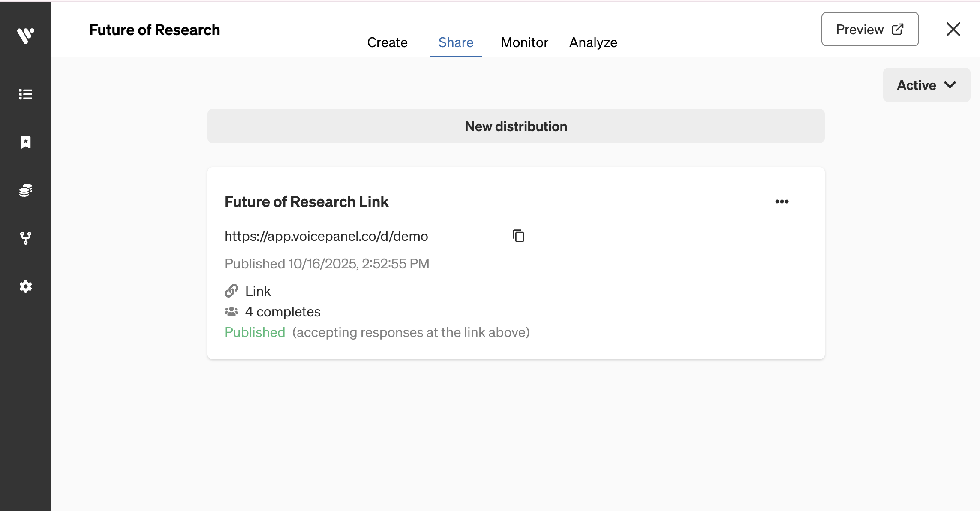Click the Future of Research Link title
The image size is (980, 511).
tap(307, 202)
